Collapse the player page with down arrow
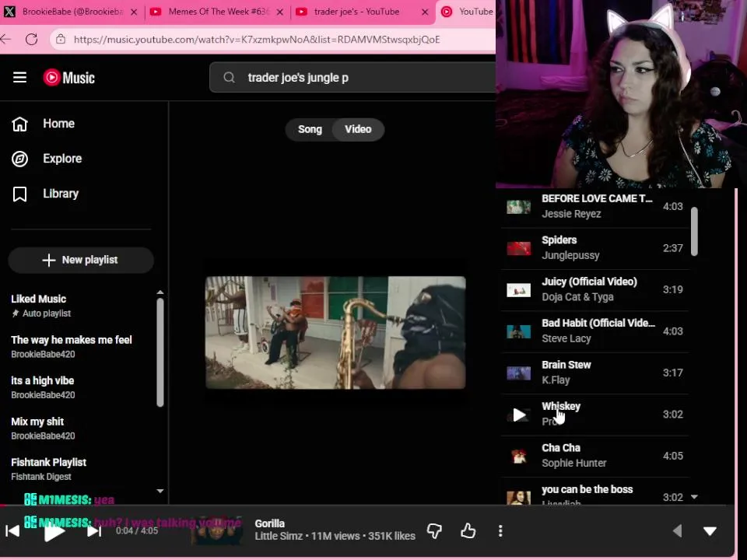This screenshot has width=747, height=560. (710, 531)
